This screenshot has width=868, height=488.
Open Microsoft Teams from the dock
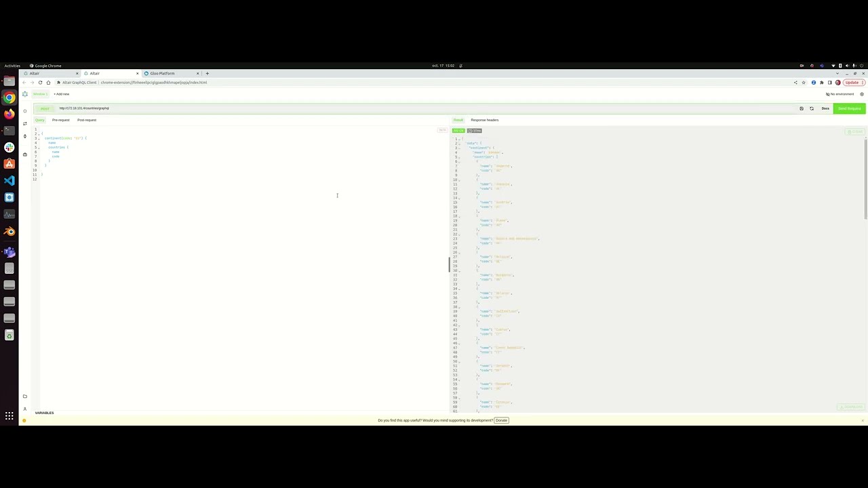pos(9,251)
